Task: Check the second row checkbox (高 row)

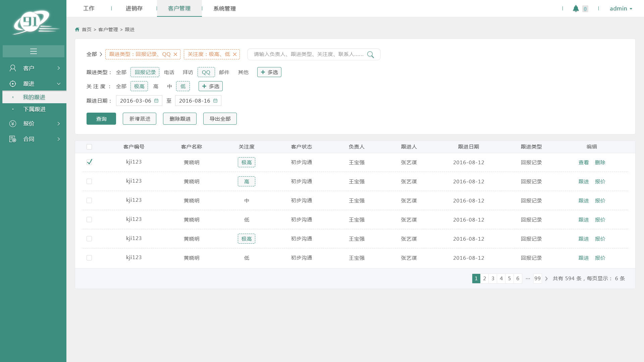Action: click(x=89, y=181)
